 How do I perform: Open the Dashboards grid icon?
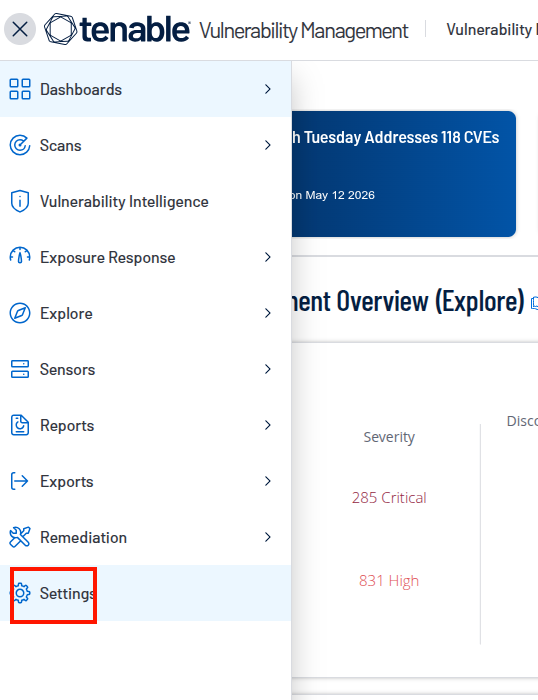point(20,89)
